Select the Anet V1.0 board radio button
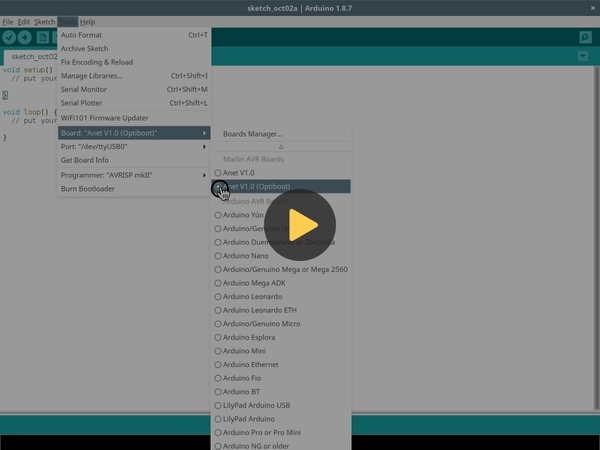The width and height of the screenshot is (600, 450). pyautogui.click(x=218, y=173)
